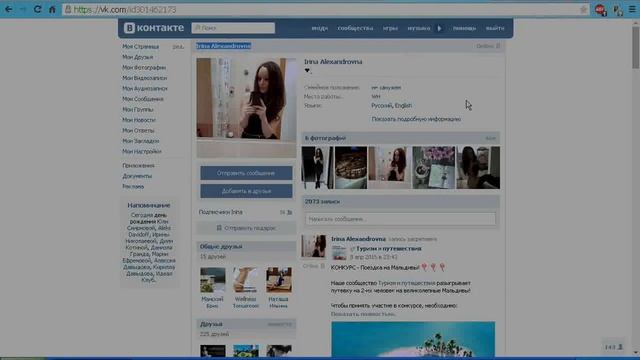
Task: Open the red extension icon in toolbar
Action: [x=600, y=9]
